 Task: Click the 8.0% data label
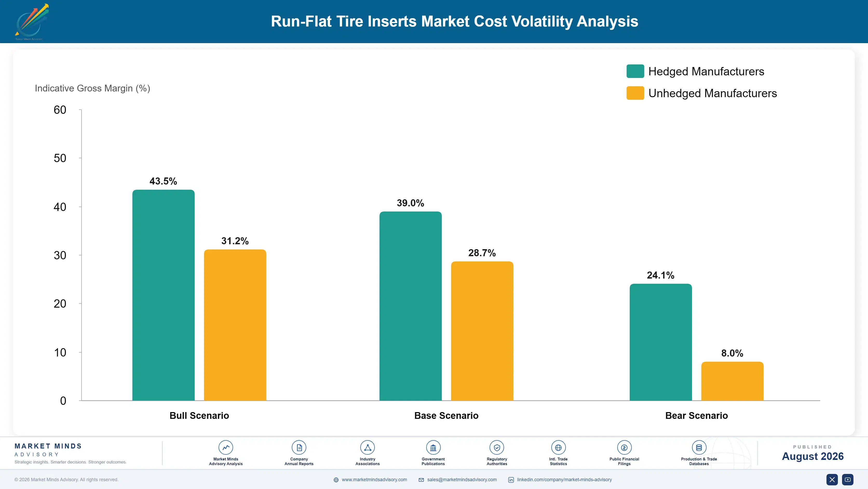point(732,353)
